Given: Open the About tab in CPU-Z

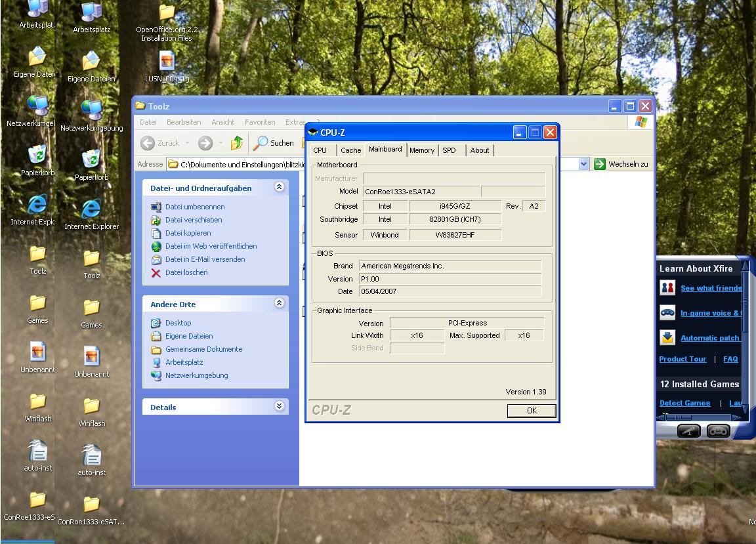Looking at the screenshot, I should (480, 150).
